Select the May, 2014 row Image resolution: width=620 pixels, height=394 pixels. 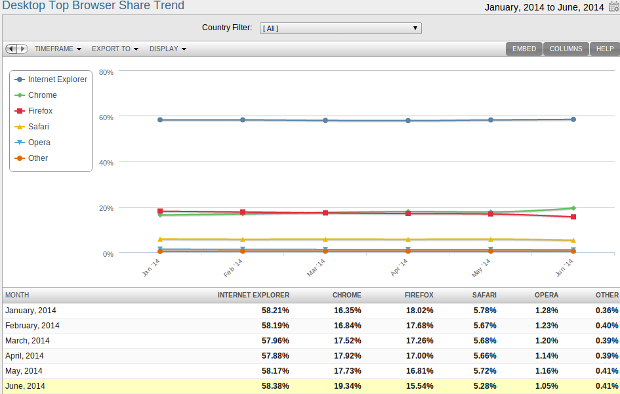point(311,371)
